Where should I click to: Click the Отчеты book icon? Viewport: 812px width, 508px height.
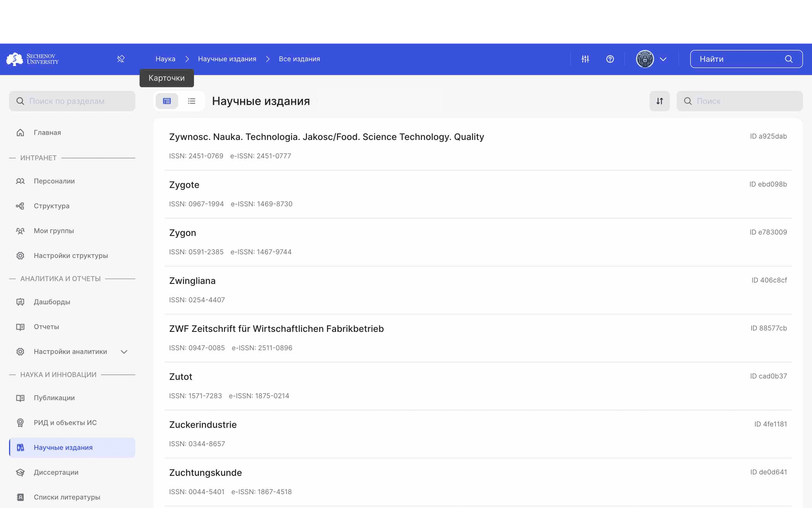pos(21,327)
